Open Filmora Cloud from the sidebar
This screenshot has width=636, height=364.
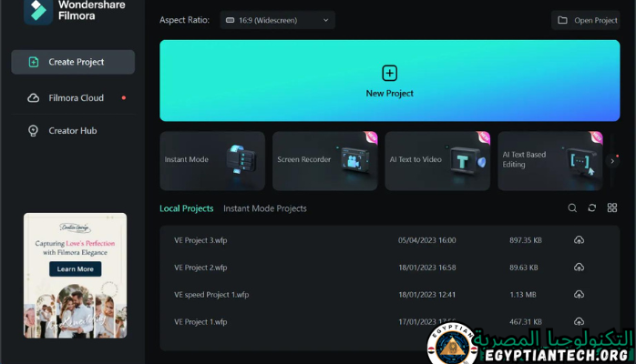click(73, 98)
